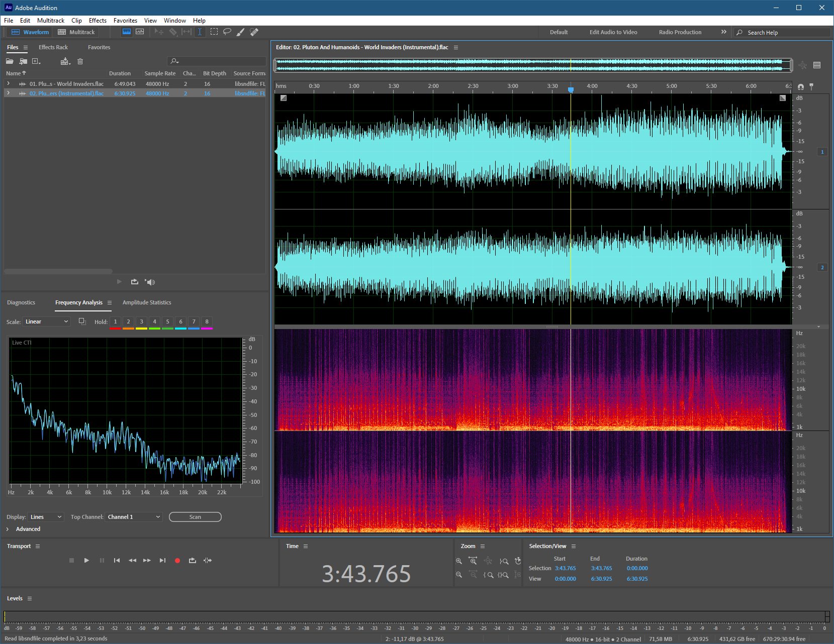Expand the Advanced section
This screenshot has height=644, width=834.
pos(8,529)
